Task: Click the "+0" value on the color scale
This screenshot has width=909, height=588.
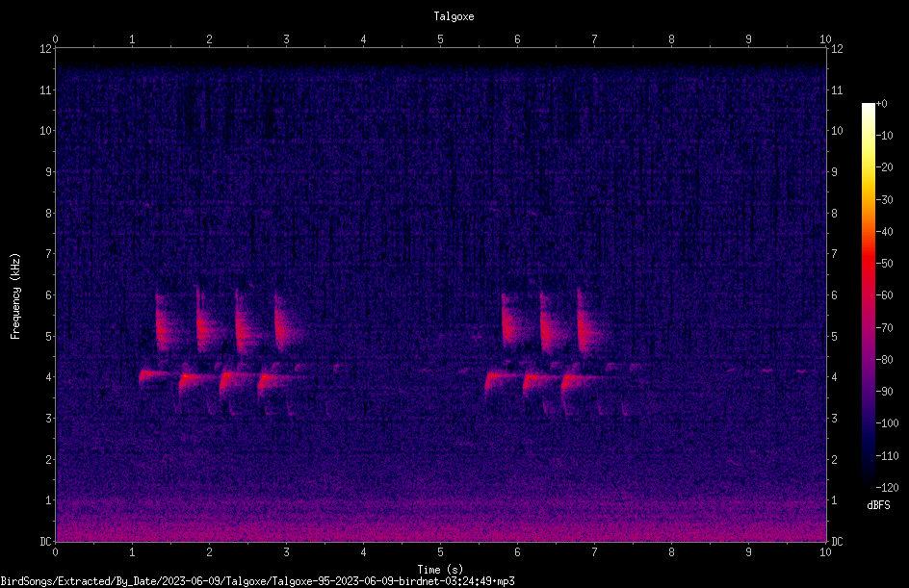Action: click(x=882, y=104)
